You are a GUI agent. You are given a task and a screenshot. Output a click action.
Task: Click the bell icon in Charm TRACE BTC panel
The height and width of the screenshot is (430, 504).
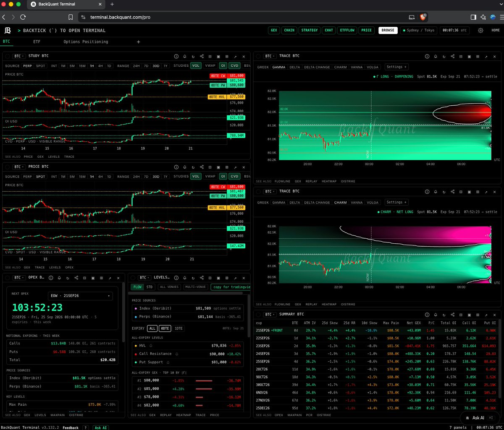tap(436, 192)
